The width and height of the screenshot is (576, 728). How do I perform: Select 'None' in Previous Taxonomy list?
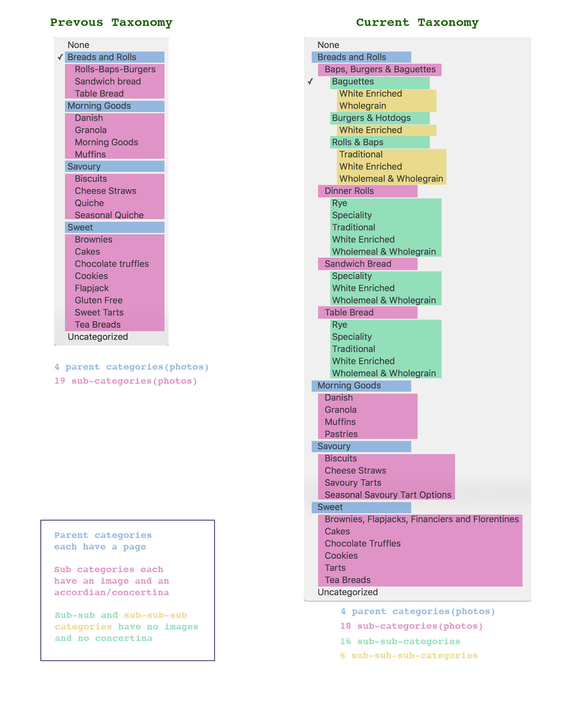tap(78, 45)
